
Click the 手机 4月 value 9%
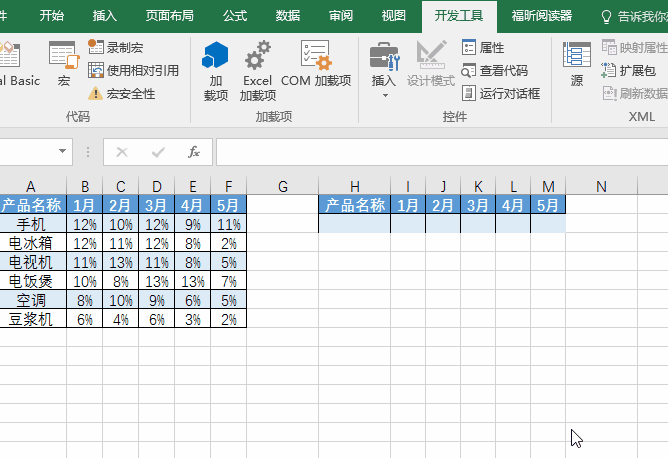193,224
